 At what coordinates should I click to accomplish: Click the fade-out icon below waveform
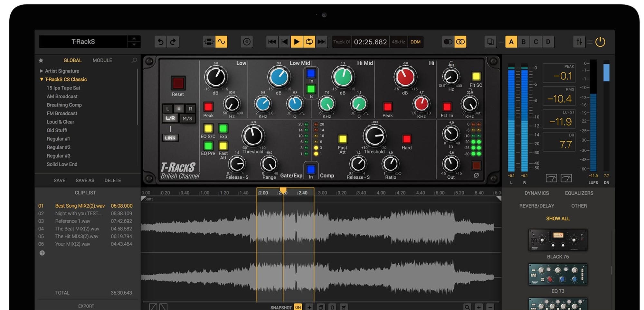point(163,307)
